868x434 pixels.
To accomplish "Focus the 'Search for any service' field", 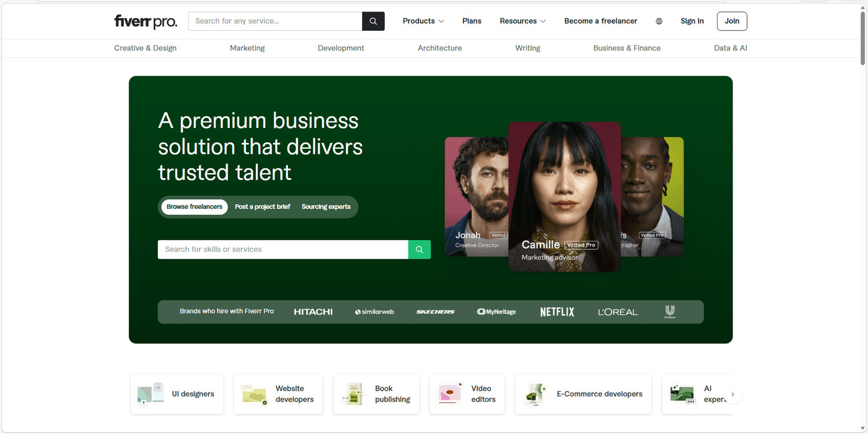I will tap(275, 21).
